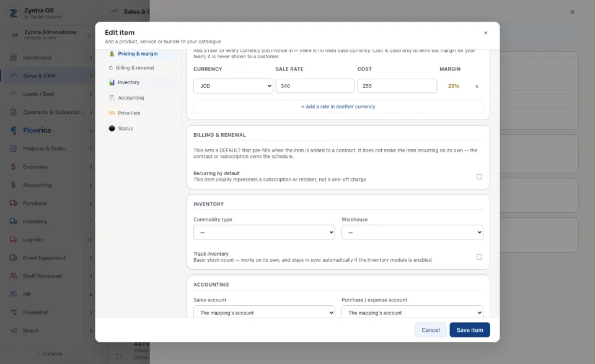Image resolution: width=595 pixels, height=364 pixels.
Task: Go to Inventory section in dialog
Action: (x=129, y=82)
